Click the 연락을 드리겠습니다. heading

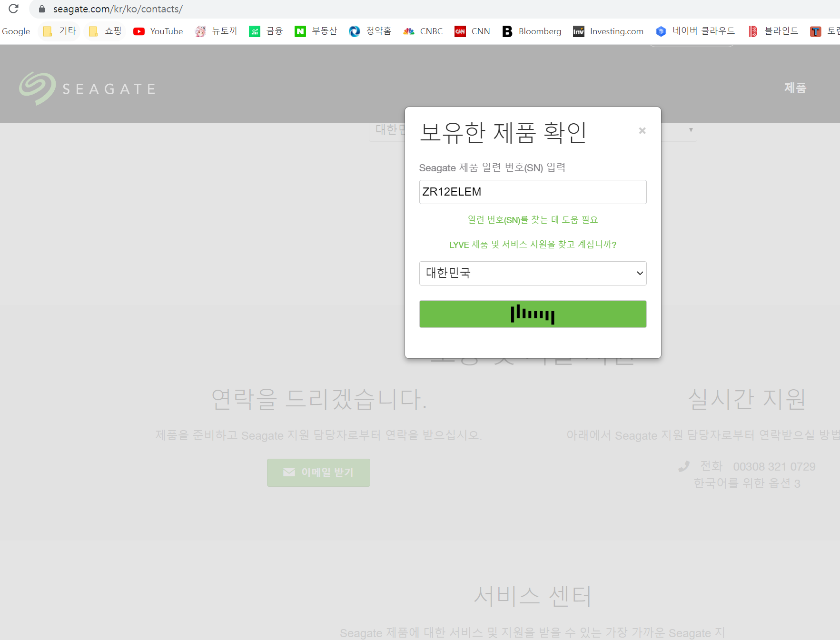click(x=319, y=399)
